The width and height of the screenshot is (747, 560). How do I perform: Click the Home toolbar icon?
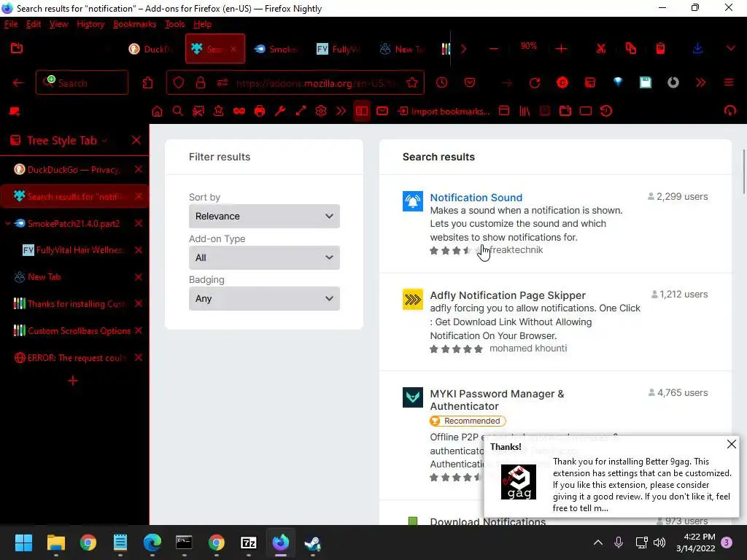[157, 112]
